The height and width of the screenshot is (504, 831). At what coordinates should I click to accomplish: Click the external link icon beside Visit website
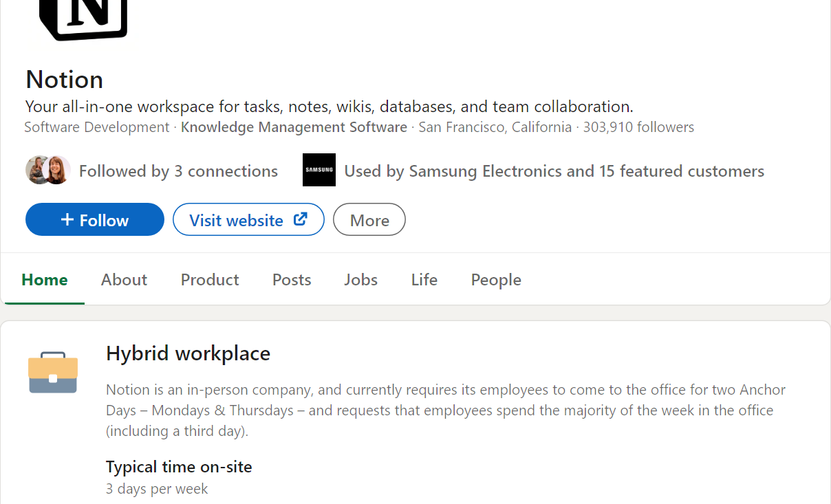pos(301,219)
